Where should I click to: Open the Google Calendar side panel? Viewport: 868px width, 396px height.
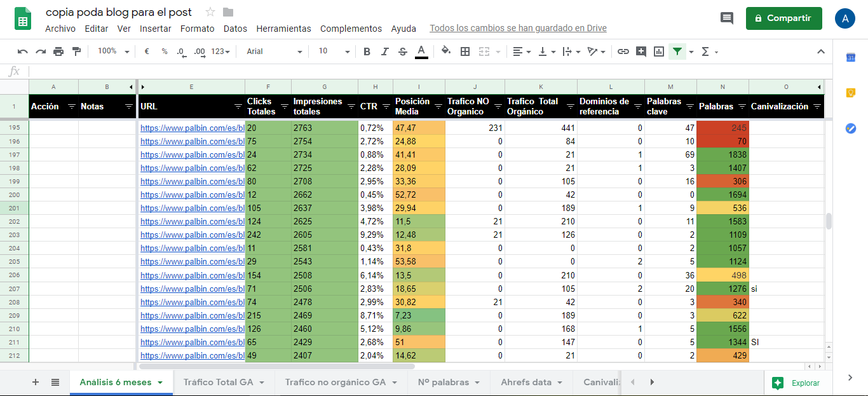pyautogui.click(x=851, y=58)
